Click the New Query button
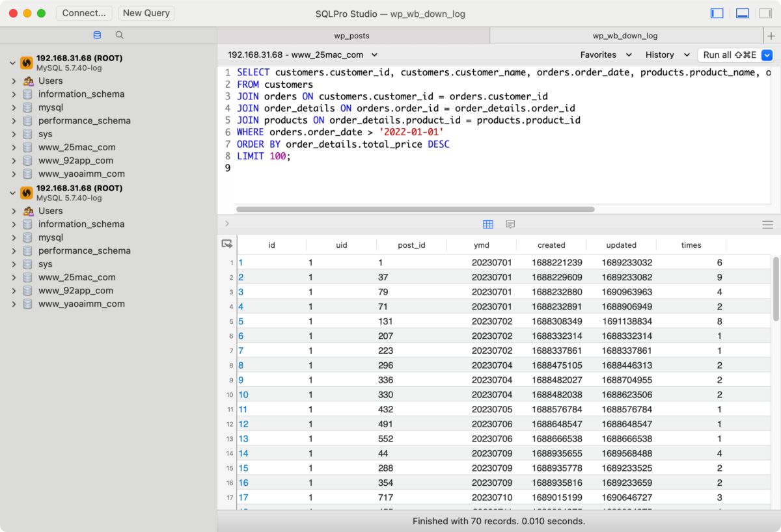Viewport: 781px width, 532px height. (146, 13)
